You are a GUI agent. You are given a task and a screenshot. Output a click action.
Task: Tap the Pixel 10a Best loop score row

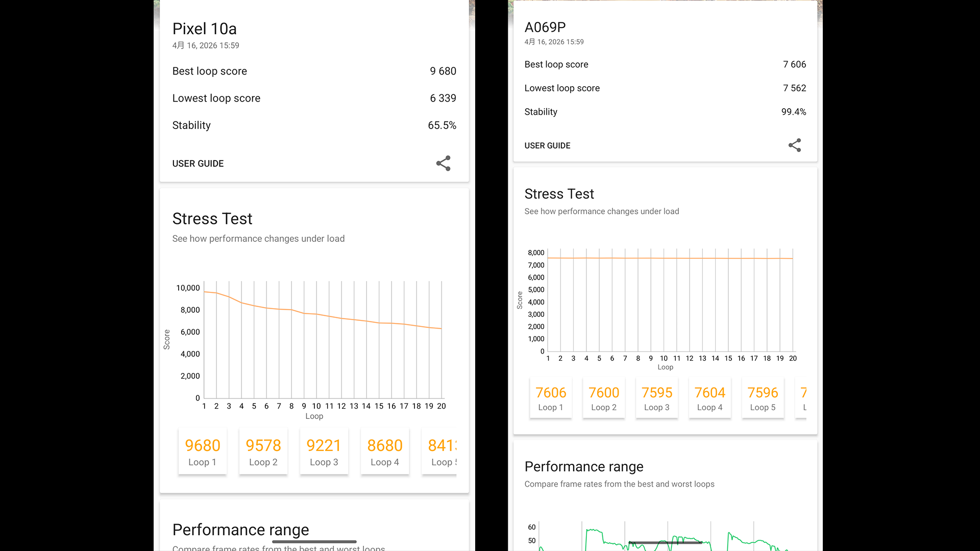coord(314,71)
